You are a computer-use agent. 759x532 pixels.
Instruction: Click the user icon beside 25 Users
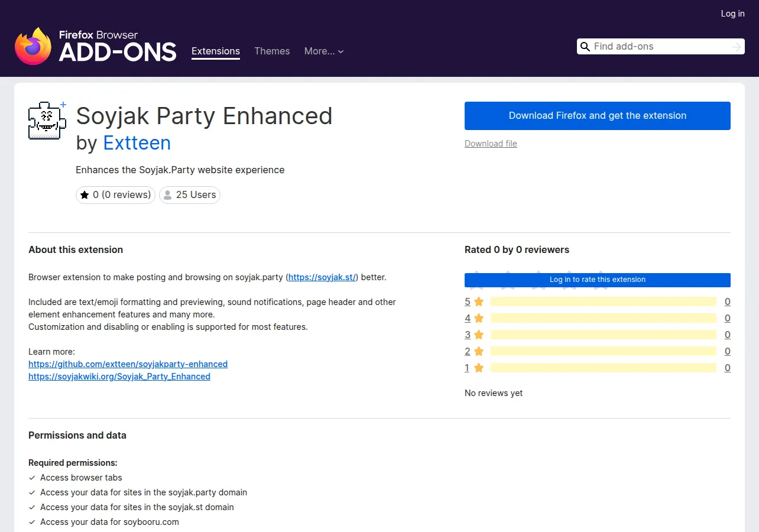pos(168,194)
